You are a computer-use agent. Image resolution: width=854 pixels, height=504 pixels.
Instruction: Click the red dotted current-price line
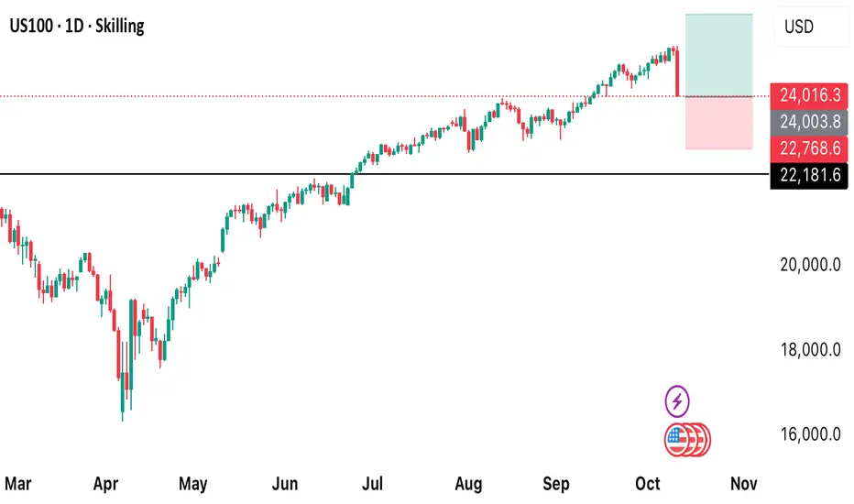[275, 95]
